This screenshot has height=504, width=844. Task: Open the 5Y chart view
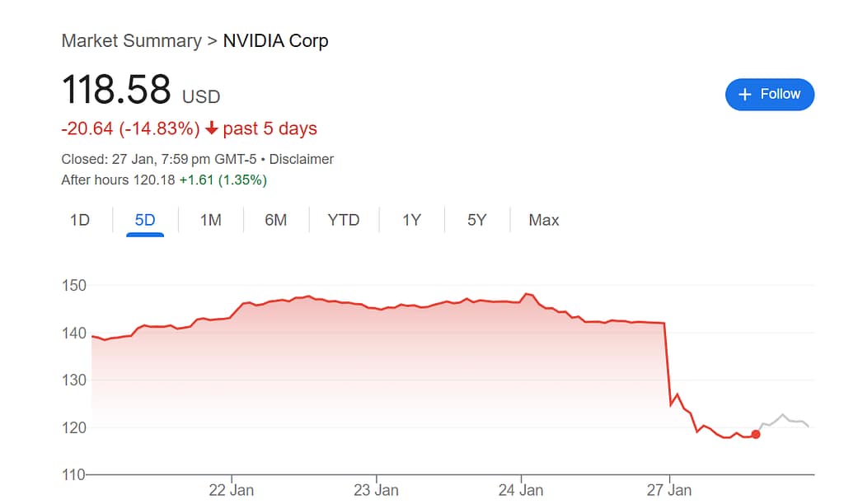tap(477, 220)
